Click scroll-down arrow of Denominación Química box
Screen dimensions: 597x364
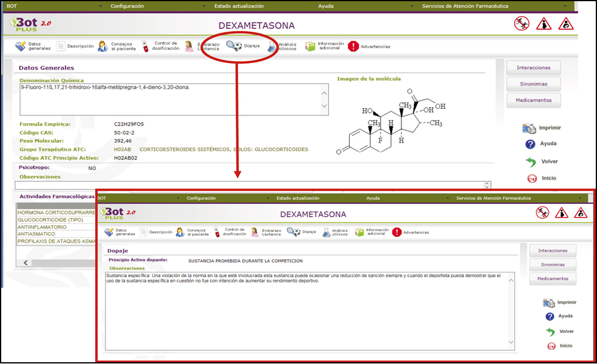click(324, 106)
